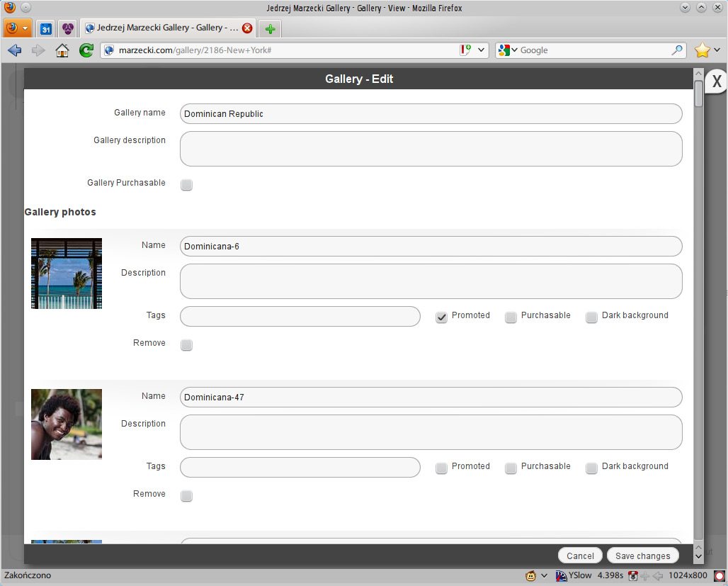Switch to the Jedrzej Marzecki Gallery tab
Image resolution: width=728 pixels, height=586 pixels.
click(163, 28)
